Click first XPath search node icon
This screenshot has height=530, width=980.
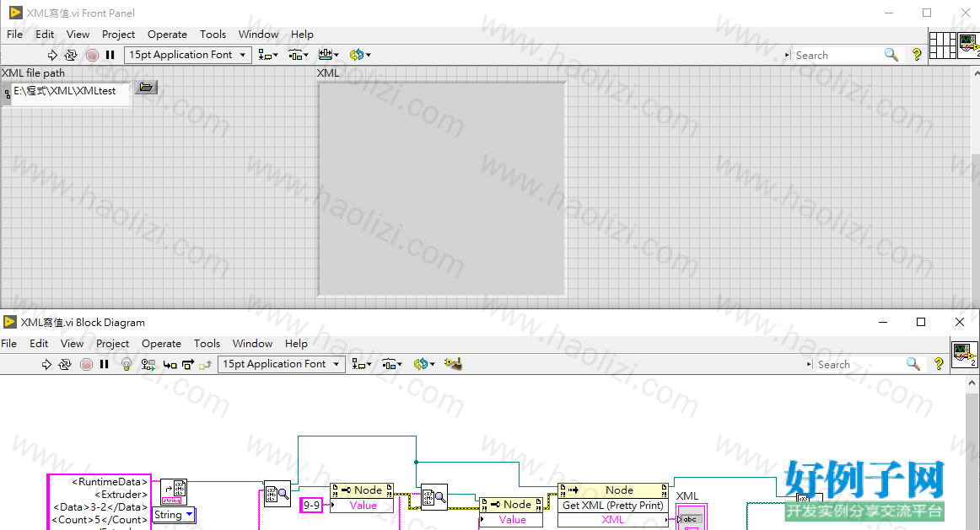(277, 495)
